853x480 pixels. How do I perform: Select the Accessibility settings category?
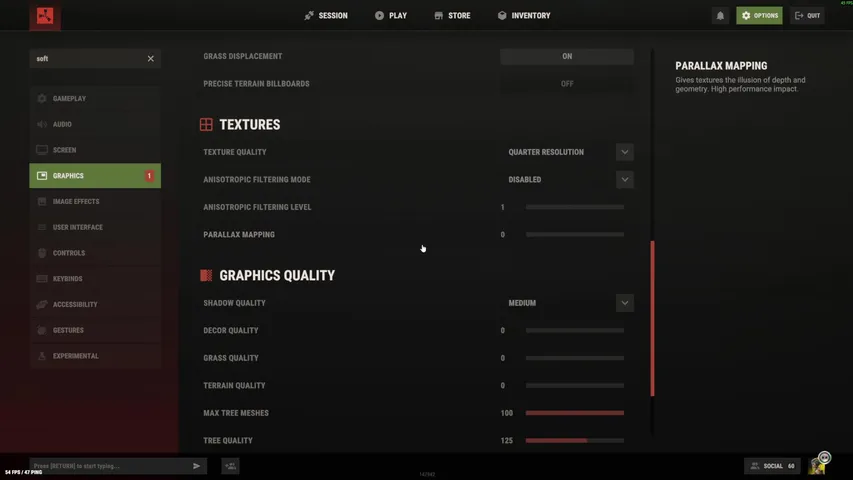pyautogui.click(x=95, y=304)
